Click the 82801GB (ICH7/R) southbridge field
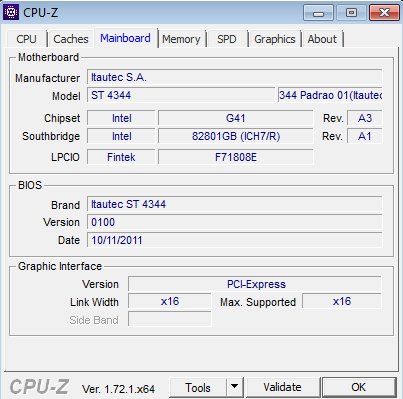This screenshot has height=399, width=403. pos(236,136)
